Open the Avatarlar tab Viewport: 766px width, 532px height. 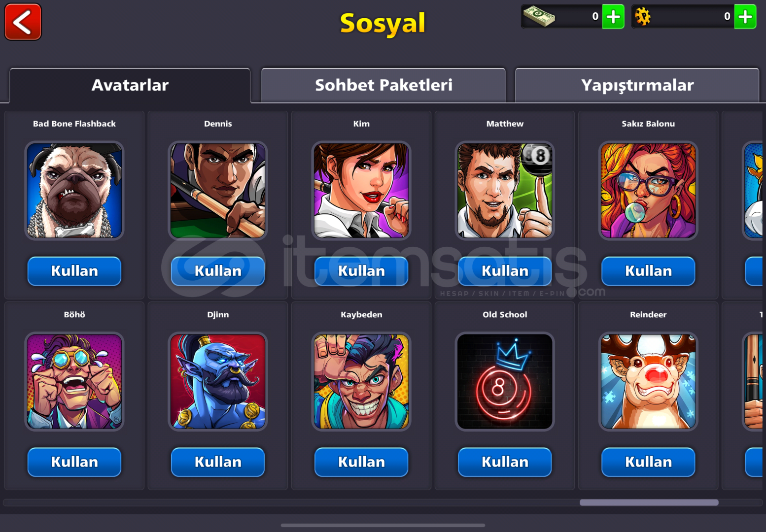pyautogui.click(x=130, y=85)
